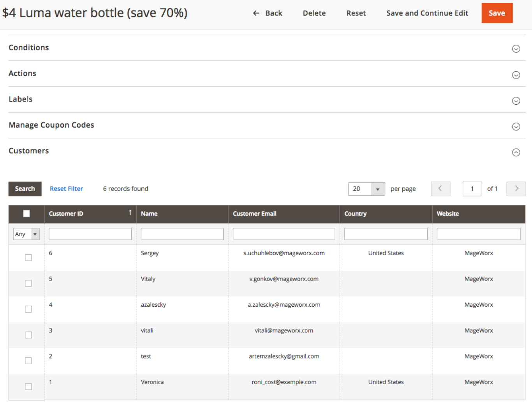
Task: Tick the checkbox for customer Veronica
Action: click(x=28, y=386)
